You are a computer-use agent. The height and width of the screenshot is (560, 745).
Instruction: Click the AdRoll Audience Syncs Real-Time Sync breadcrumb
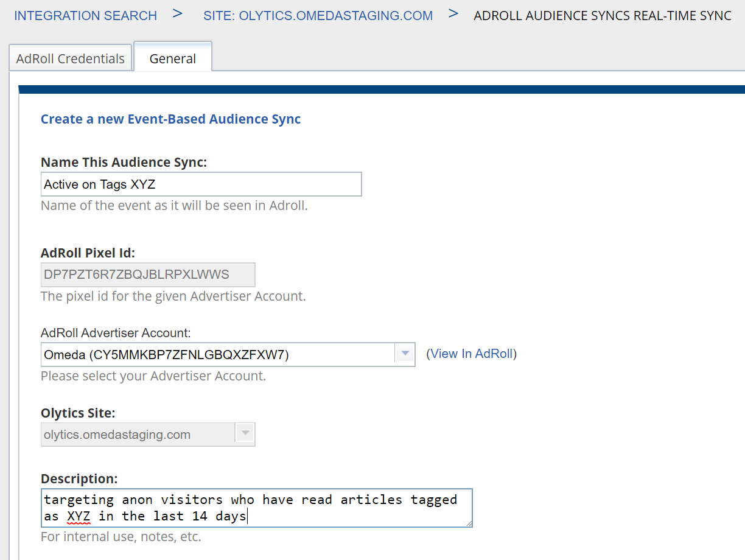(602, 15)
